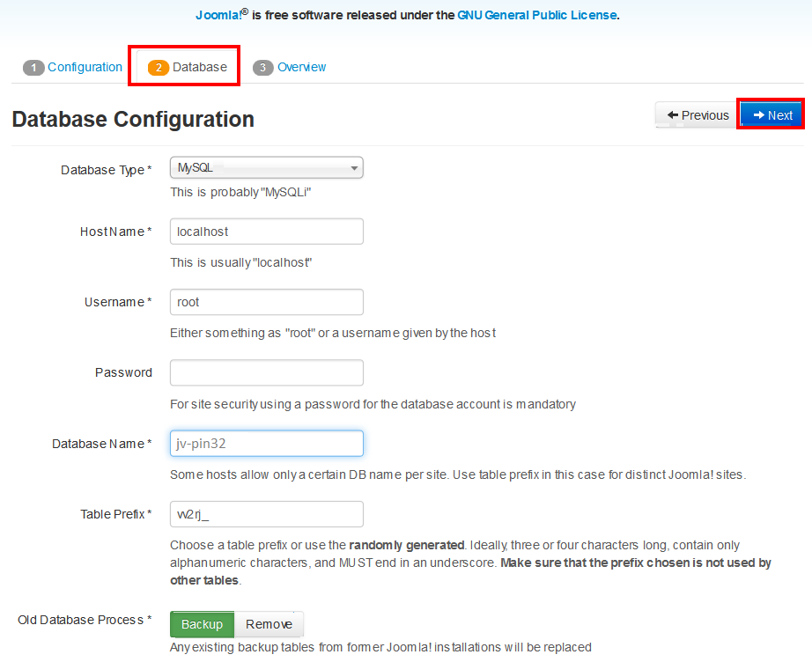812x662 pixels.
Task: Click the hint 'This is probably "MySQLi"'
Action: point(240,193)
